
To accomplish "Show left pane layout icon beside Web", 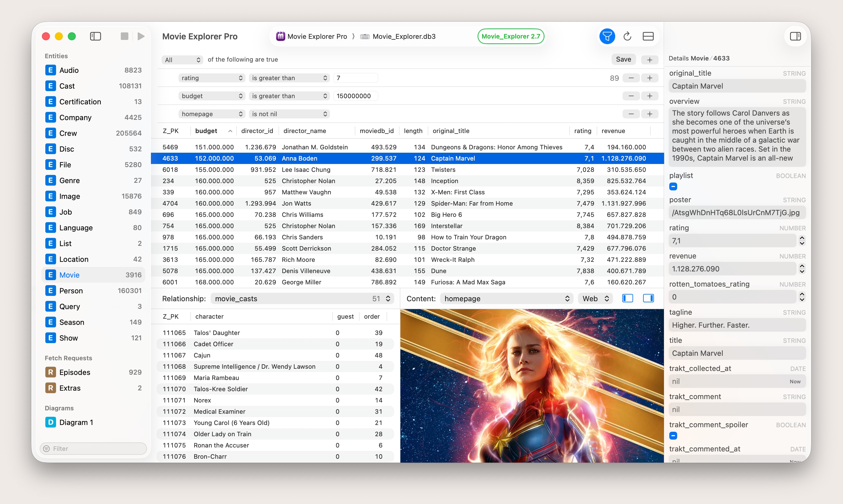I will 627,298.
